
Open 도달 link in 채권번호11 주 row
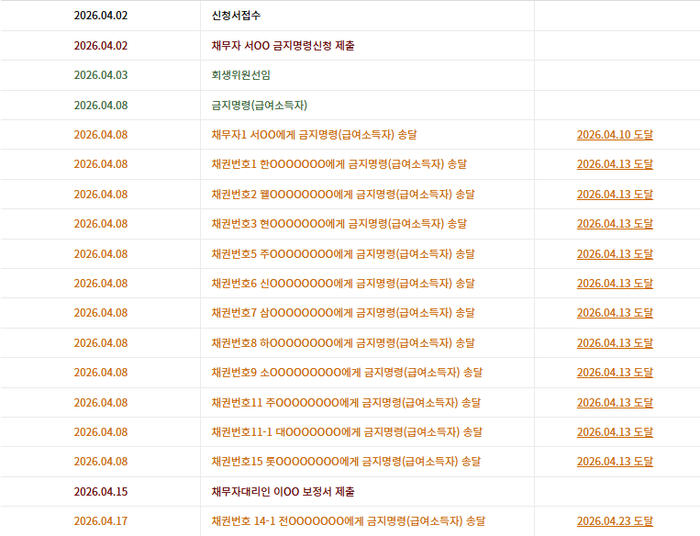pyautogui.click(x=615, y=403)
